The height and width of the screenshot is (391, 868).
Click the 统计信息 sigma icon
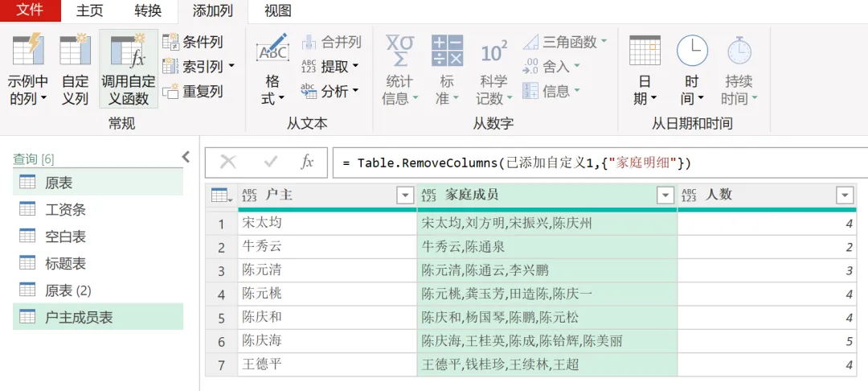(399, 50)
